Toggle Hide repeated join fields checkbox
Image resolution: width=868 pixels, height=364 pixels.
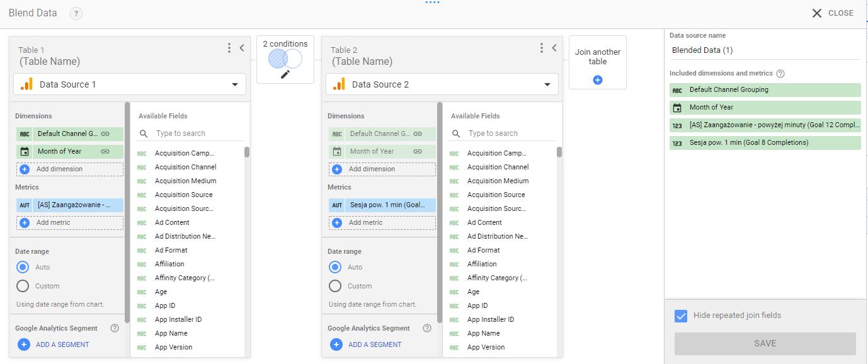click(681, 316)
